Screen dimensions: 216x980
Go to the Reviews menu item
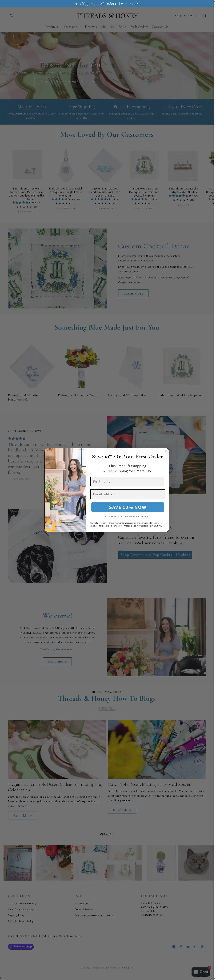tap(91, 27)
